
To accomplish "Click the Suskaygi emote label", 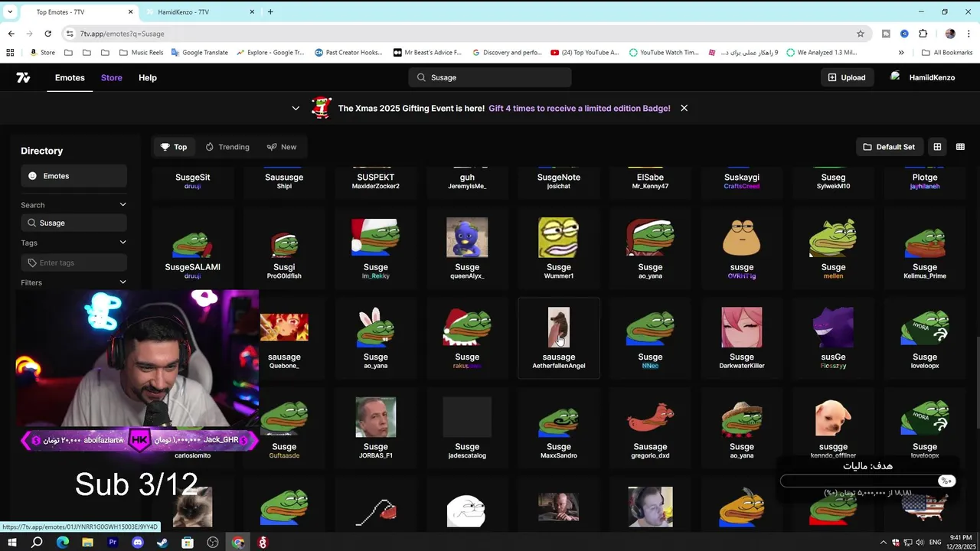I will [x=742, y=177].
